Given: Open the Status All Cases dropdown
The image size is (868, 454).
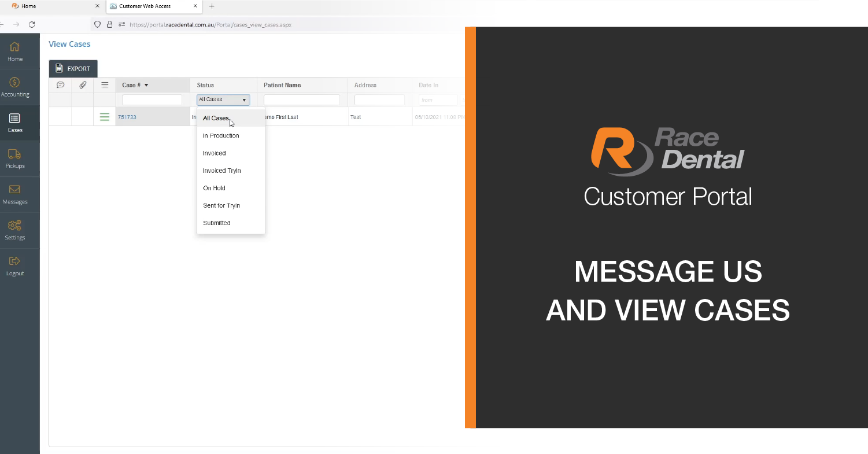Looking at the screenshot, I should tap(223, 100).
